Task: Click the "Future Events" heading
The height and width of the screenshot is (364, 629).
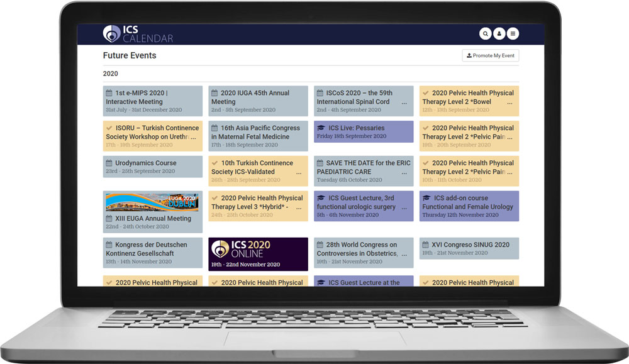Action: click(130, 56)
